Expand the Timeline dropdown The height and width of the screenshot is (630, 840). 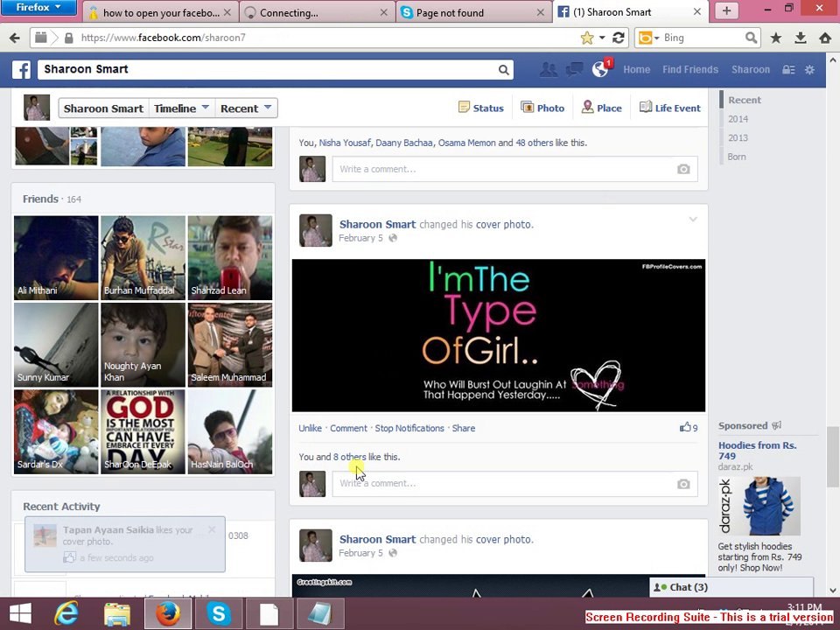[x=182, y=108]
